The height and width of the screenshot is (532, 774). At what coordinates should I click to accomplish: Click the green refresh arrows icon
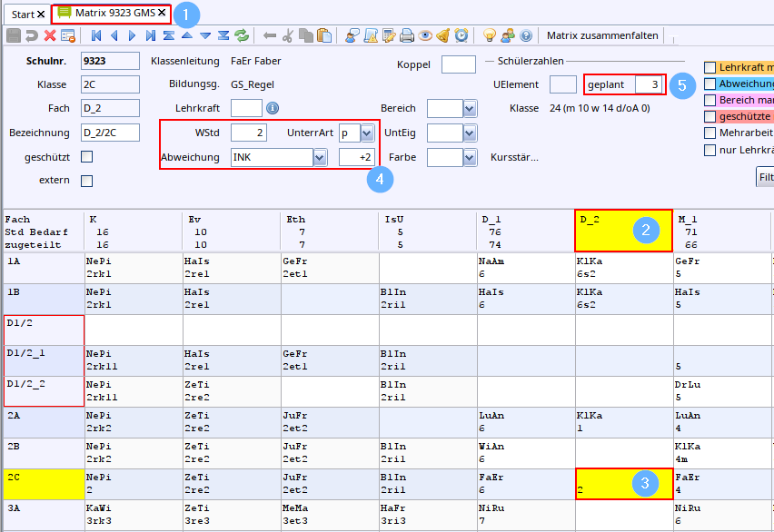click(x=242, y=36)
